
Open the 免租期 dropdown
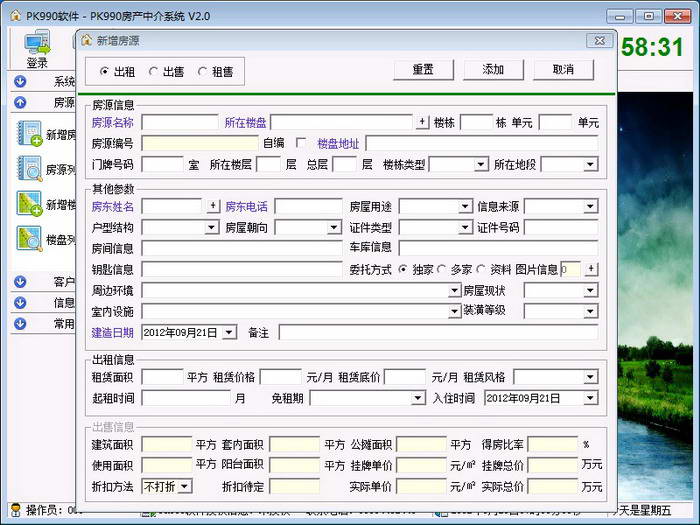click(418, 398)
